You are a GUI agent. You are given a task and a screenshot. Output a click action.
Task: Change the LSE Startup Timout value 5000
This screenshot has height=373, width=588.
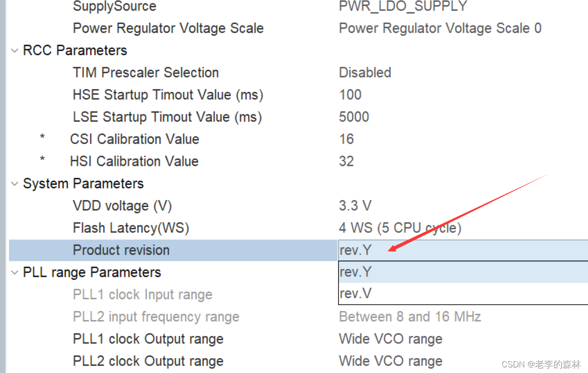[354, 117]
